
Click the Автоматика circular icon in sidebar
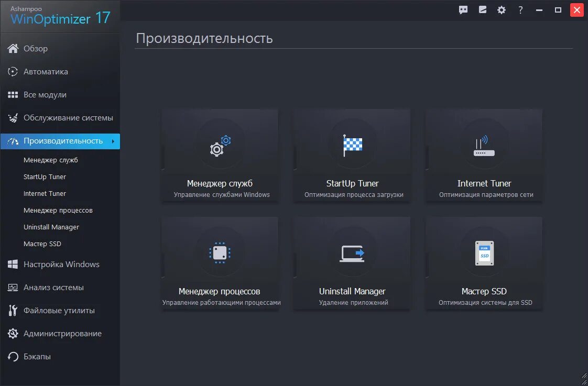13,72
